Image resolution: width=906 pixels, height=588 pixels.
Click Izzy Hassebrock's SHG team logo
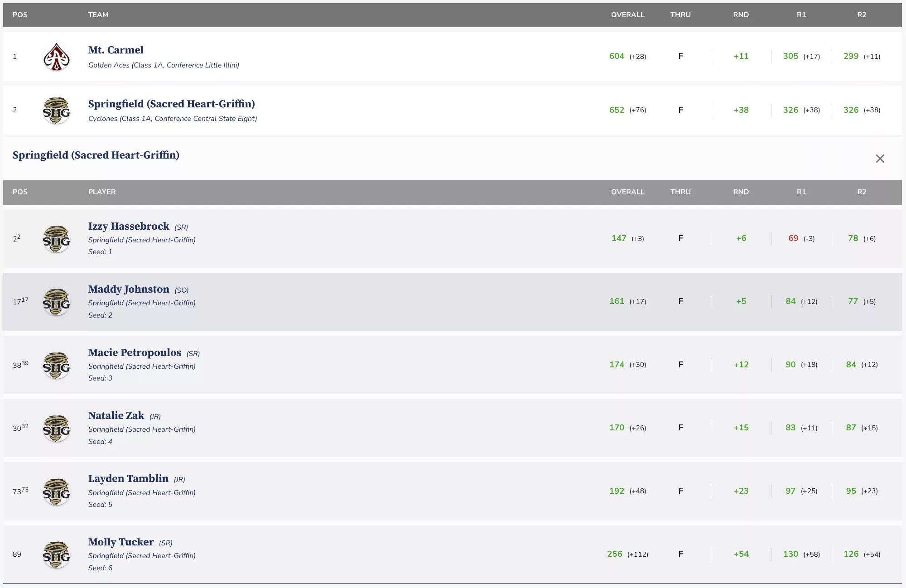tap(56, 239)
